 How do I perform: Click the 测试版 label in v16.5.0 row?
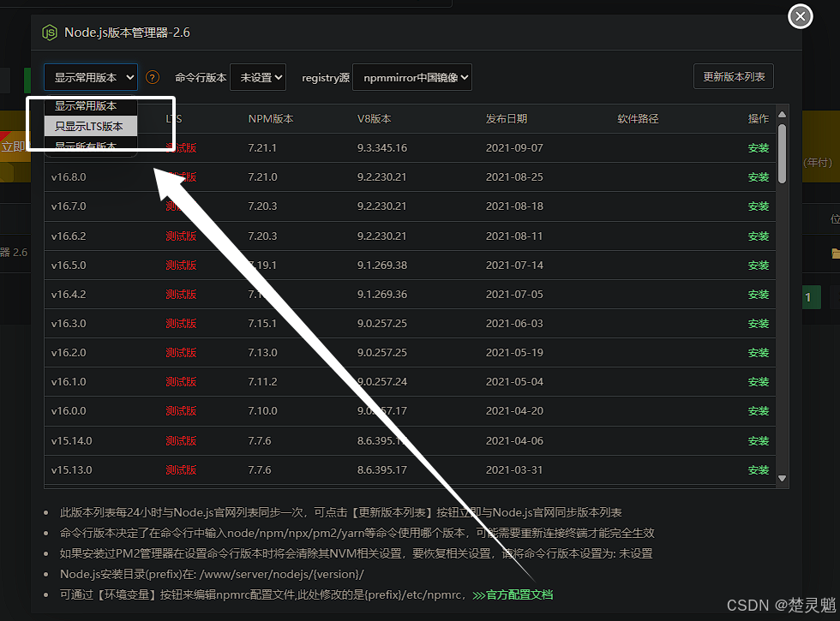181,265
